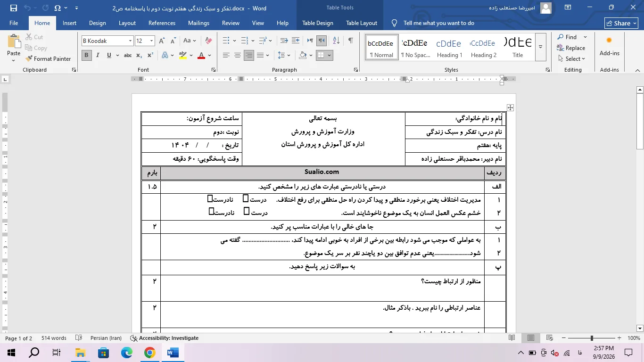The image size is (644, 362).
Task: Open the Layout tab
Action: 127,23
